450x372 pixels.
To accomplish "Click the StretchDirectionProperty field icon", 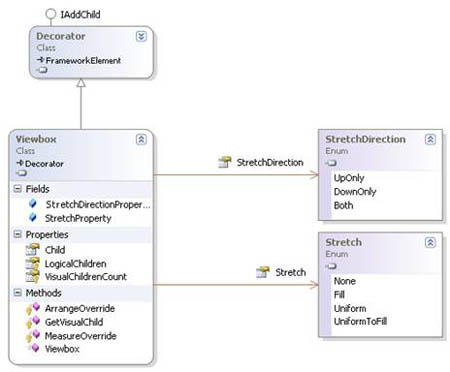I will coord(33,203).
